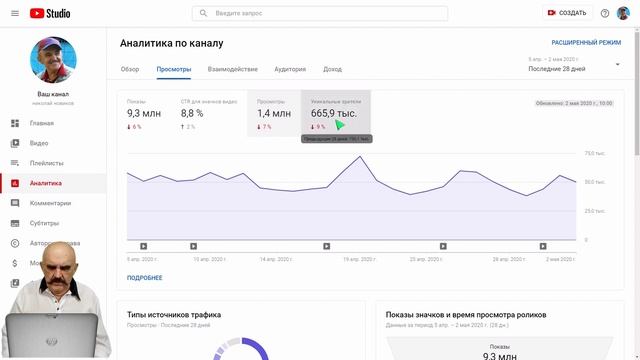Viewport: 640px width, 360px height.
Task: Switch to the Взаимодействие tab
Action: pos(233,69)
